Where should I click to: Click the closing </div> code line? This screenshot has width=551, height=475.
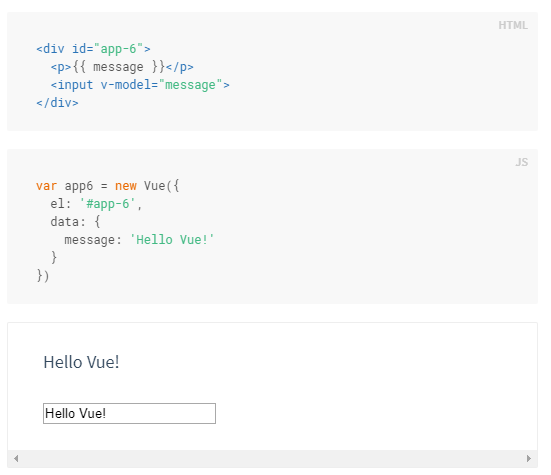[x=57, y=103]
